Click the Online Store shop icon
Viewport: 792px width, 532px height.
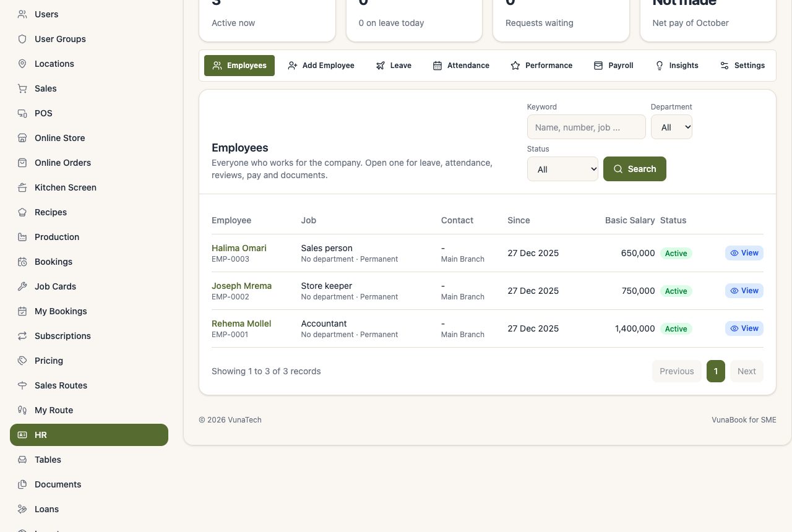tap(22, 138)
